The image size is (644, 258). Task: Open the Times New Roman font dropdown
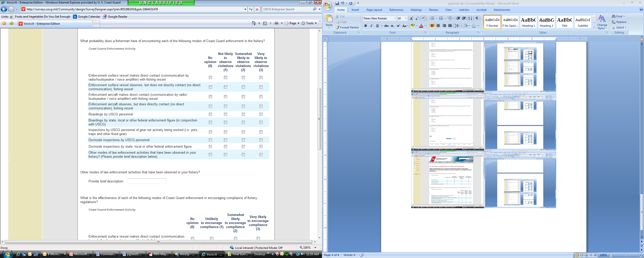coord(395,18)
